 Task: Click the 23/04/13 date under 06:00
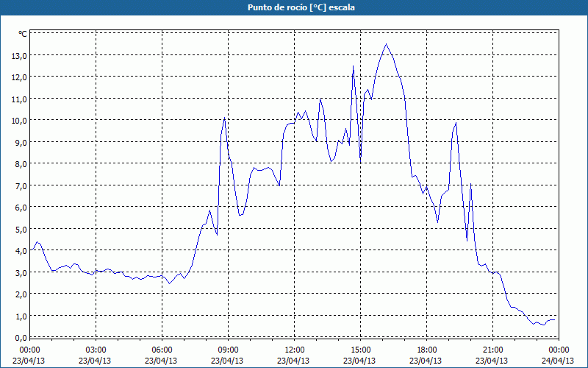(x=161, y=361)
